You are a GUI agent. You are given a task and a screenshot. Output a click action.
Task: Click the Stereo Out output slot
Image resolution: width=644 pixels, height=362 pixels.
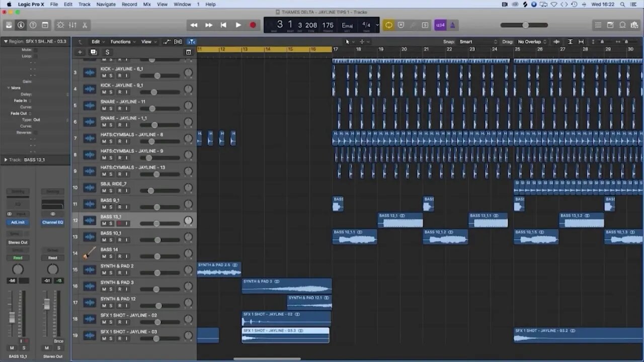click(x=18, y=242)
